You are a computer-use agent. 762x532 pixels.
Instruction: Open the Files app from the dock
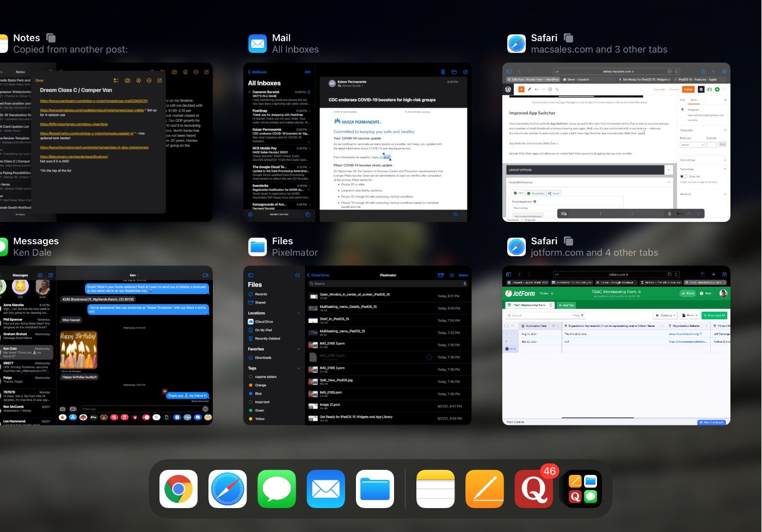375,488
